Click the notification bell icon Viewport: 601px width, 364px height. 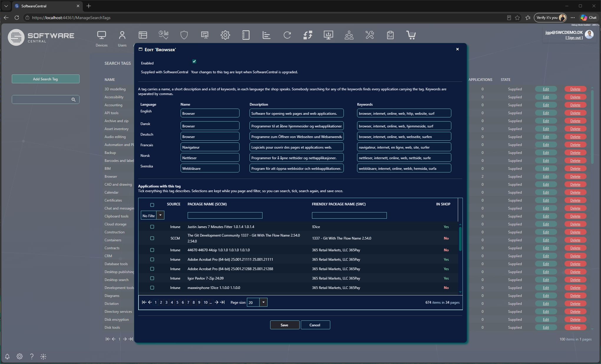tap(7, 356)
